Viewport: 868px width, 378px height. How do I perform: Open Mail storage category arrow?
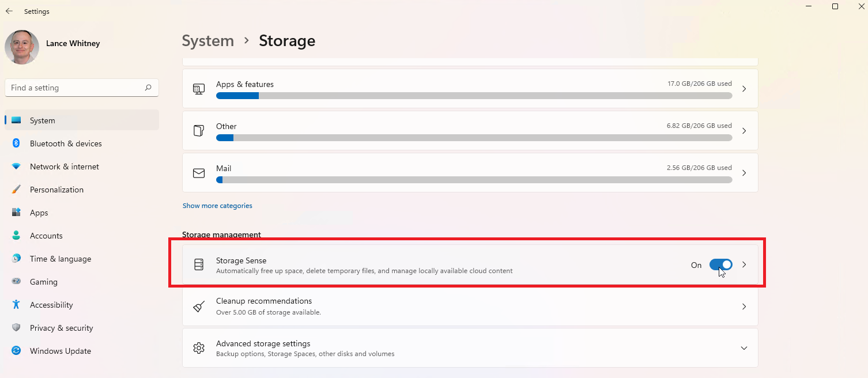(744, 173)
